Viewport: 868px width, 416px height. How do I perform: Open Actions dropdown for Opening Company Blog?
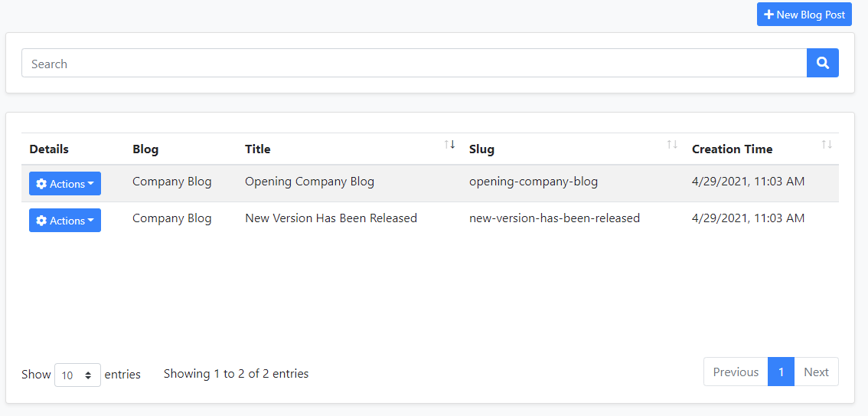click(65, 184)
